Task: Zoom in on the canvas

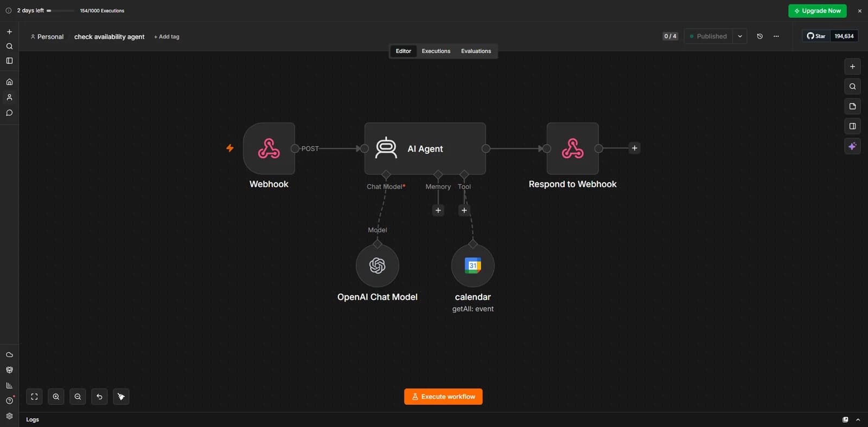Action: 56,397
